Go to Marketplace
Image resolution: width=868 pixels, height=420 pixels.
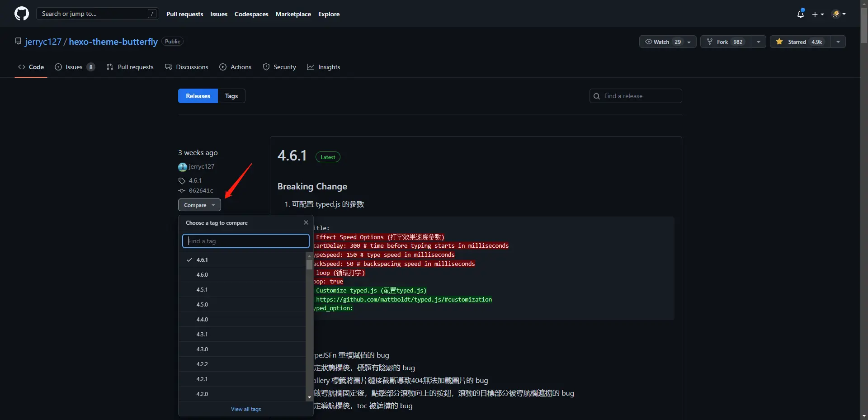[x=293, y=14]
